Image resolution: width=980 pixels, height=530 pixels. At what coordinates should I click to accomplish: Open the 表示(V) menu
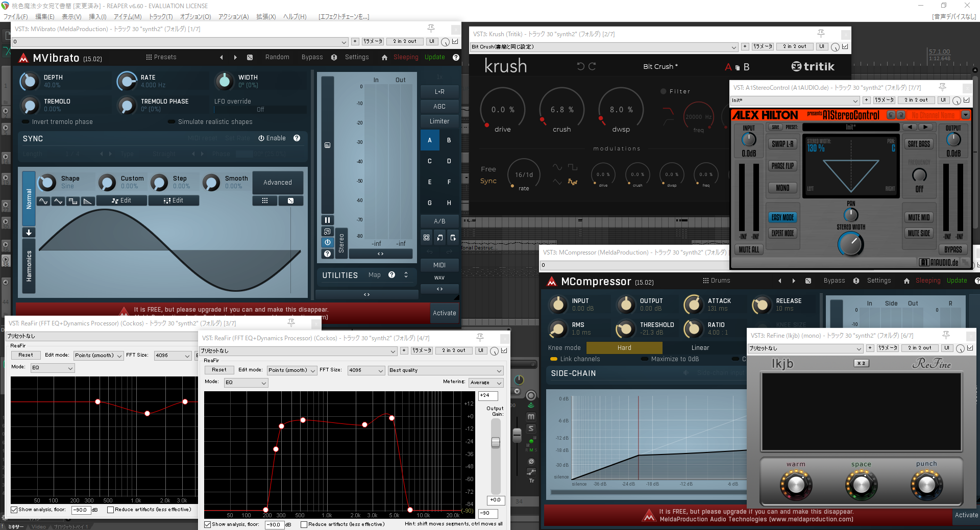71,17
